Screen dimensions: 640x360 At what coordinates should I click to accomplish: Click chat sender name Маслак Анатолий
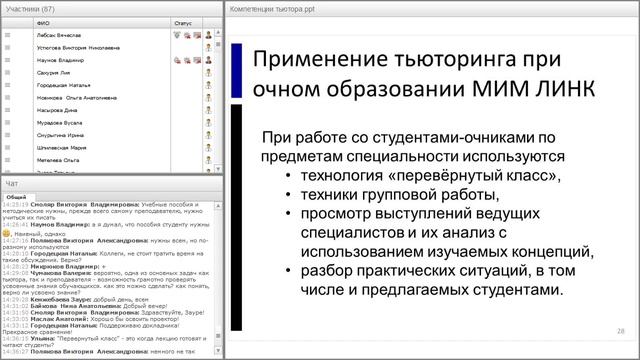59,319
